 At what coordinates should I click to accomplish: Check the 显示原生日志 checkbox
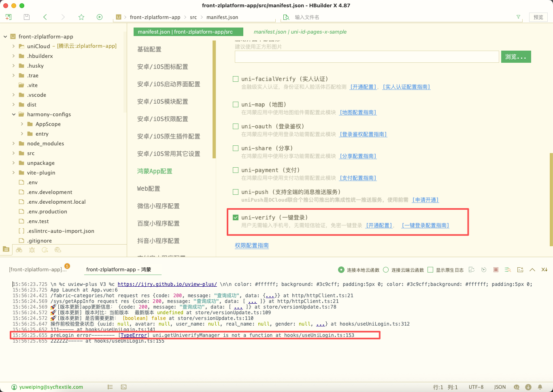430,270
